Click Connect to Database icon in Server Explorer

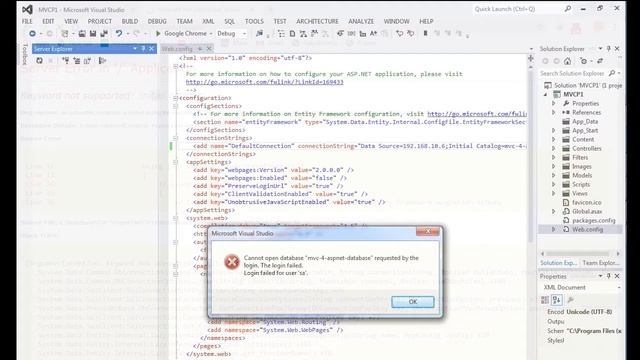click(x=66, y=61)
